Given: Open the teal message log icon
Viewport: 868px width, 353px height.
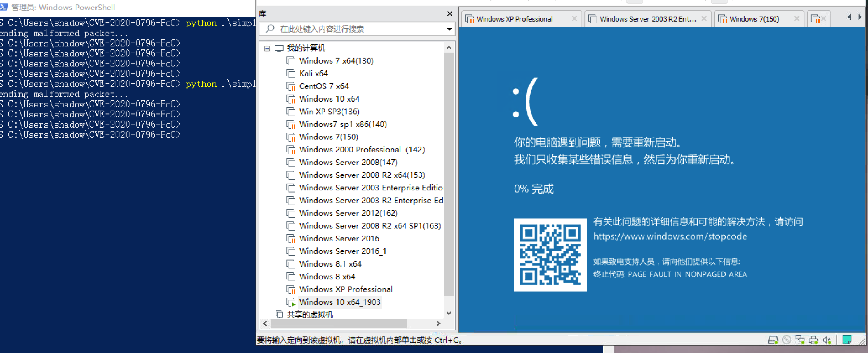Looking at the screenshot, I should tap(847, 340).
